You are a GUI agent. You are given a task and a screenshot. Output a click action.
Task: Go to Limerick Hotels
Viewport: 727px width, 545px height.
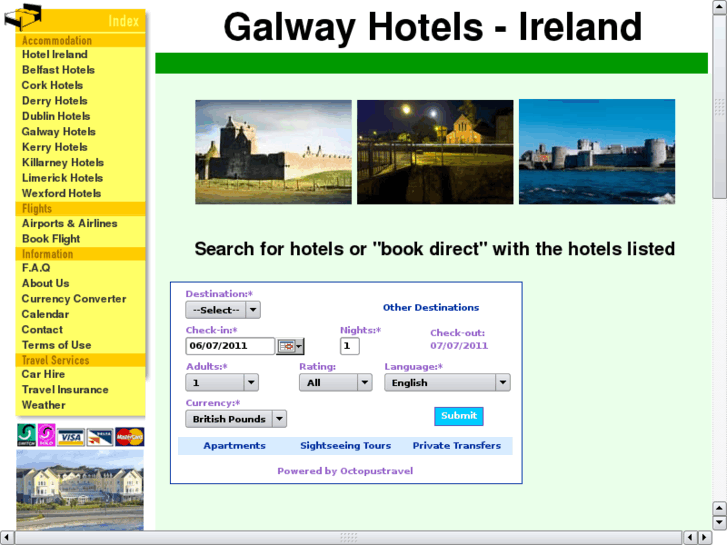(62, 178)
